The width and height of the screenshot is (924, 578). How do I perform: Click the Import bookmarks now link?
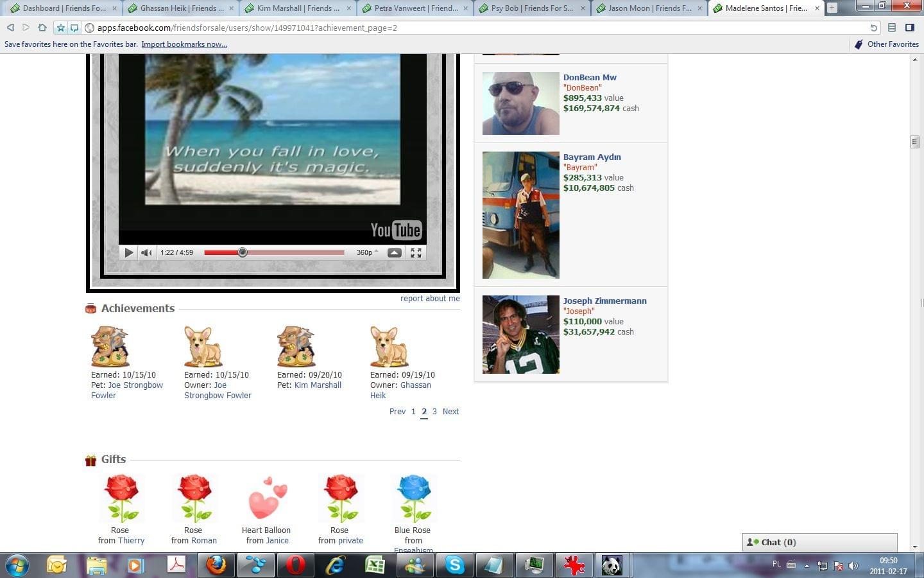[184, 44]
